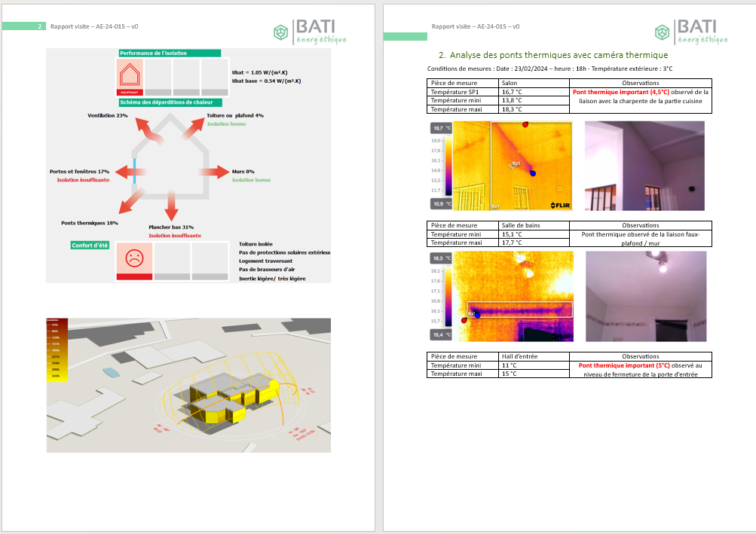Select the 'Ubat = 1.05 W/(m².K)' value
This screenshot has width=756, height=534.
tap(260, 72)
